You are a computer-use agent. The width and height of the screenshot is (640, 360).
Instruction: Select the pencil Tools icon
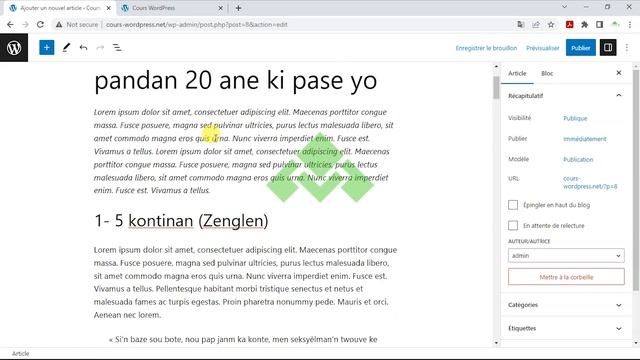point(66,48)
